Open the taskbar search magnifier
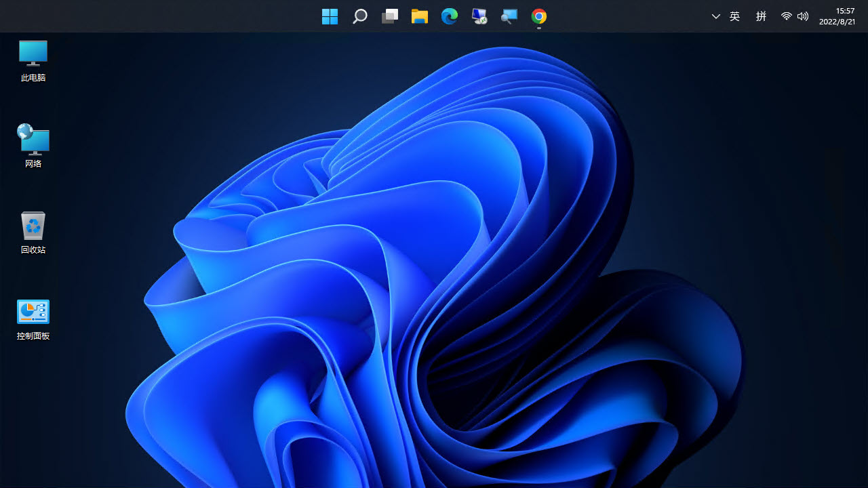This screenshot has height=488, width=868. pyautogui.click(x=360, y=16)
